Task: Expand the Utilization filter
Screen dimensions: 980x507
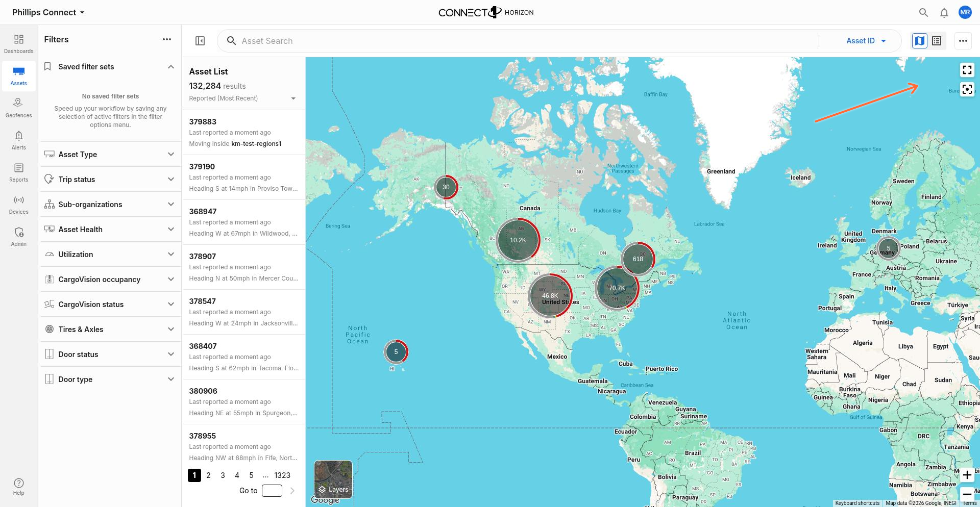Action: click(x=110, y=255)
